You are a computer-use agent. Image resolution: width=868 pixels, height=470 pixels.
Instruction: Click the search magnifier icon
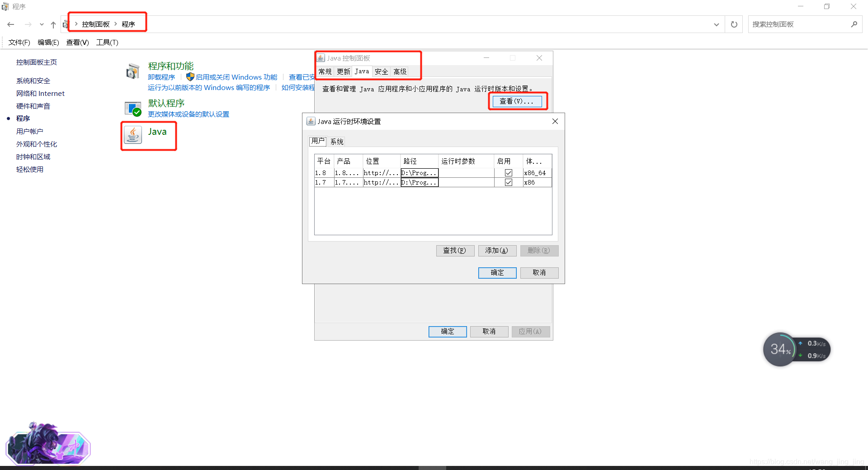point(854,24)
